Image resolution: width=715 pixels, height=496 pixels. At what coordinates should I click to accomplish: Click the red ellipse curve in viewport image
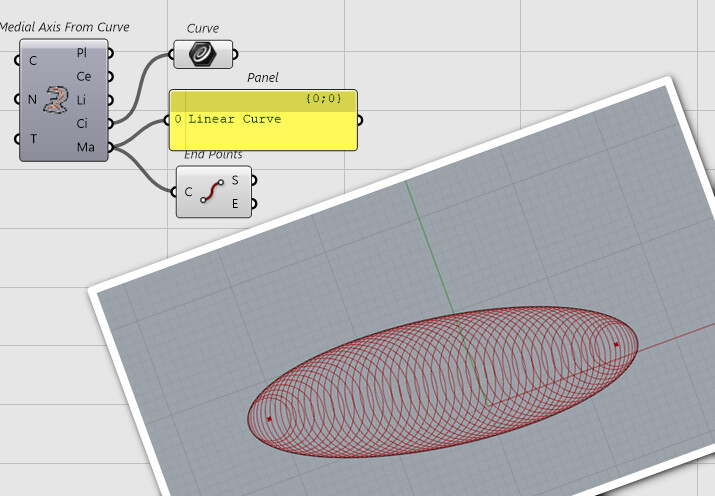443,382
